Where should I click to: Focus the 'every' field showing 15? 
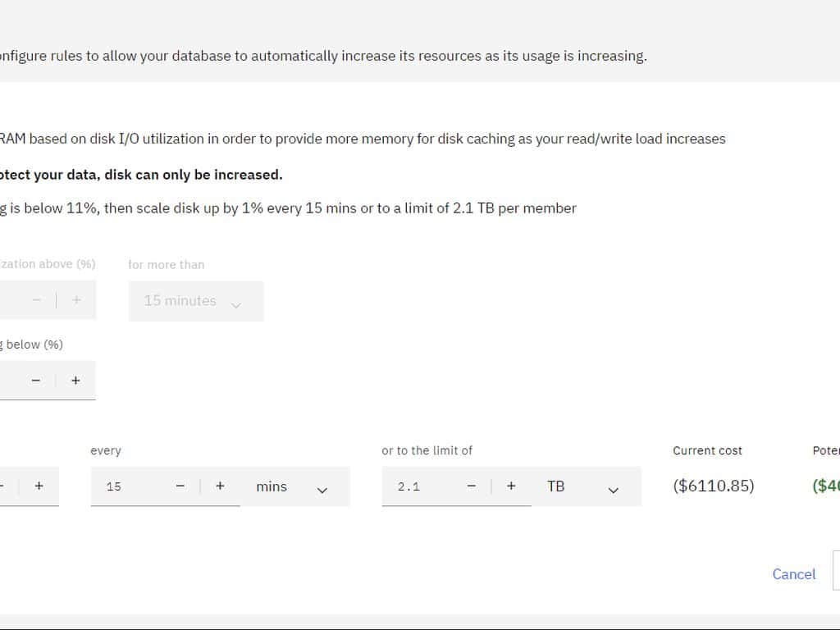[x=131, y=486]
